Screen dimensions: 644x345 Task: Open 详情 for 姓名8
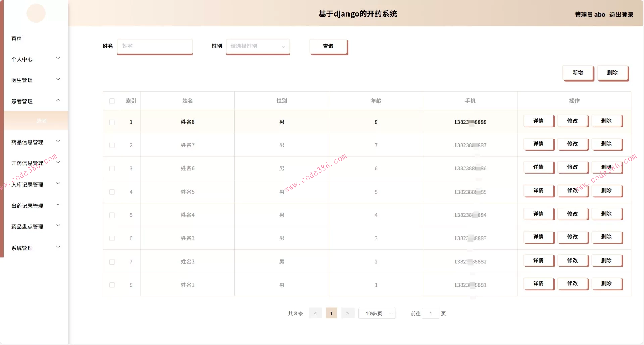[x=538, y=121]
